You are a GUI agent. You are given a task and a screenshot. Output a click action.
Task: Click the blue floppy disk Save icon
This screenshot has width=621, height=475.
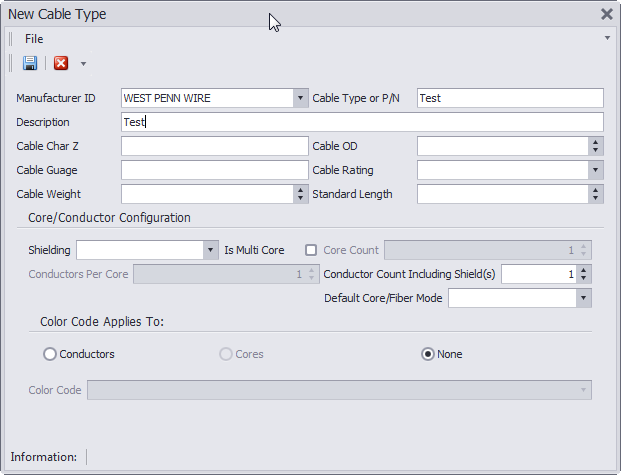(30, 63)
